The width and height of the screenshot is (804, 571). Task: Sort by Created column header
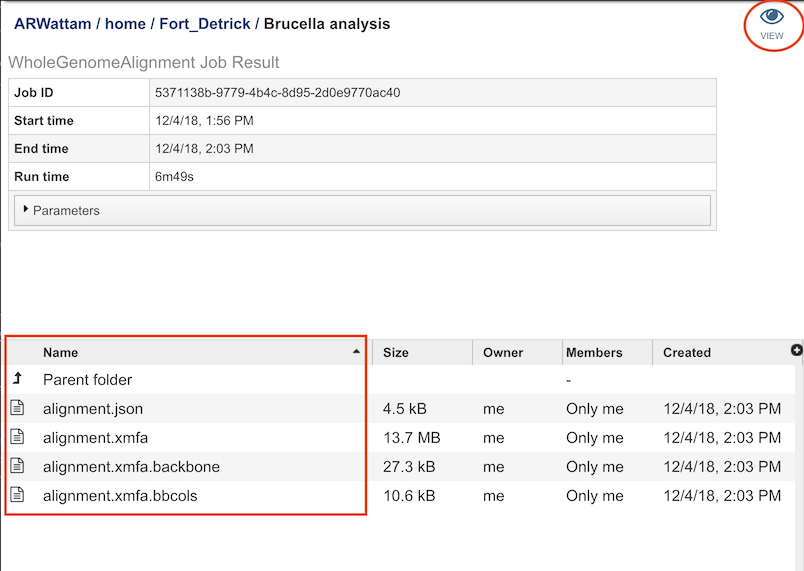point(687,353)
